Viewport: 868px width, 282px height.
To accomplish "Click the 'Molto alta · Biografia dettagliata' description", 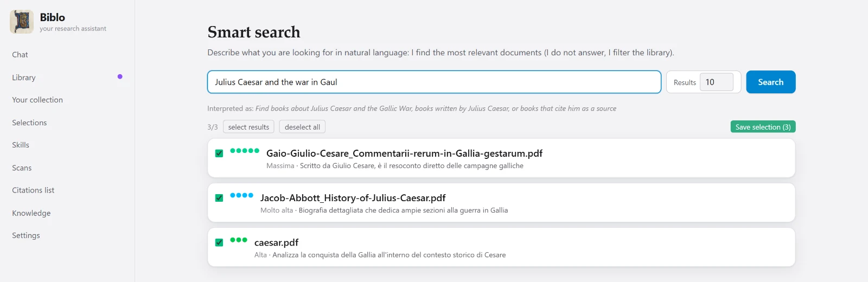I will 384,210.
